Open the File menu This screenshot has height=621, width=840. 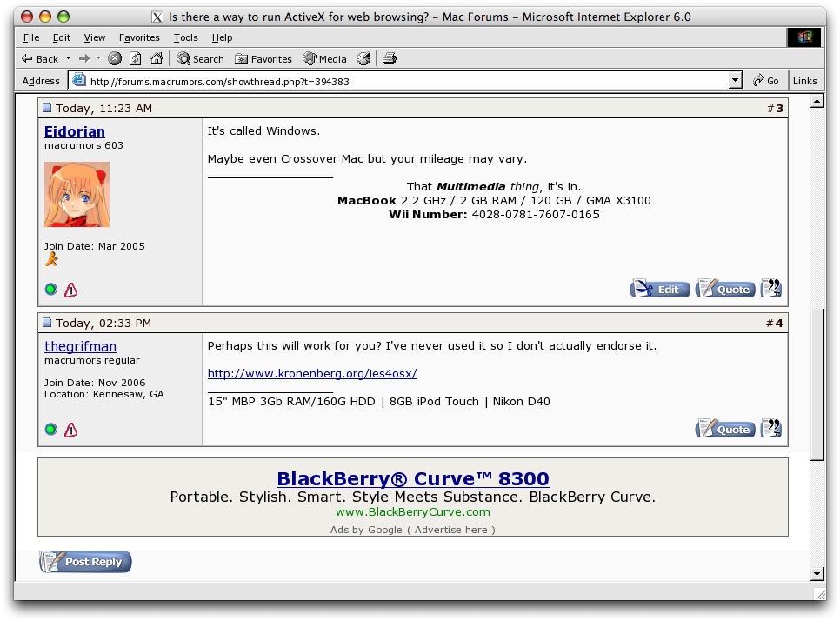[31, 37]
